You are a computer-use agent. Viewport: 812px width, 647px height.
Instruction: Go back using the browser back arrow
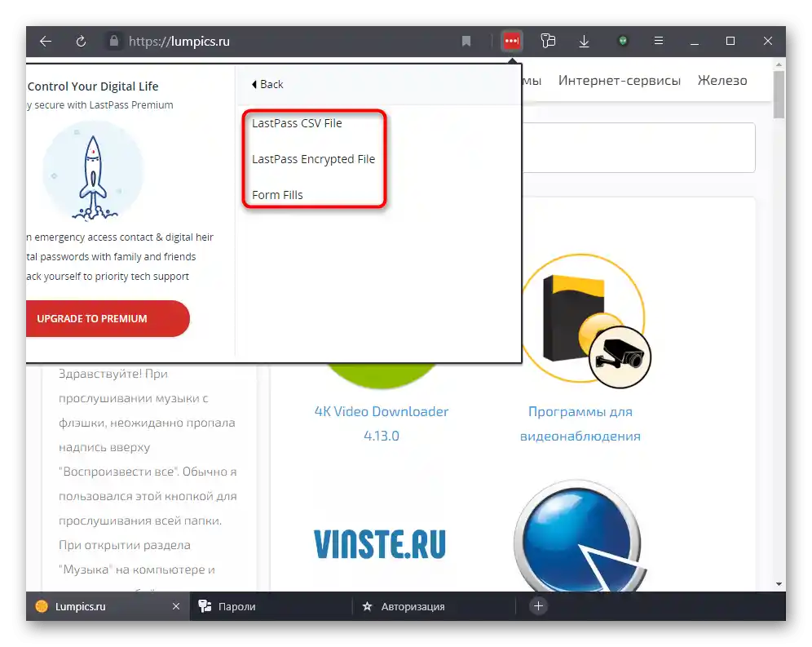46,41
